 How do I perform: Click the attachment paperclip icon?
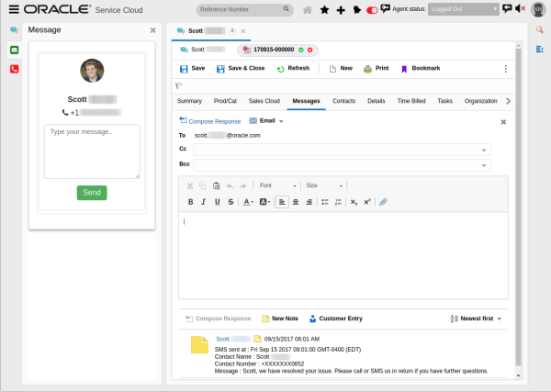point(383,202)
